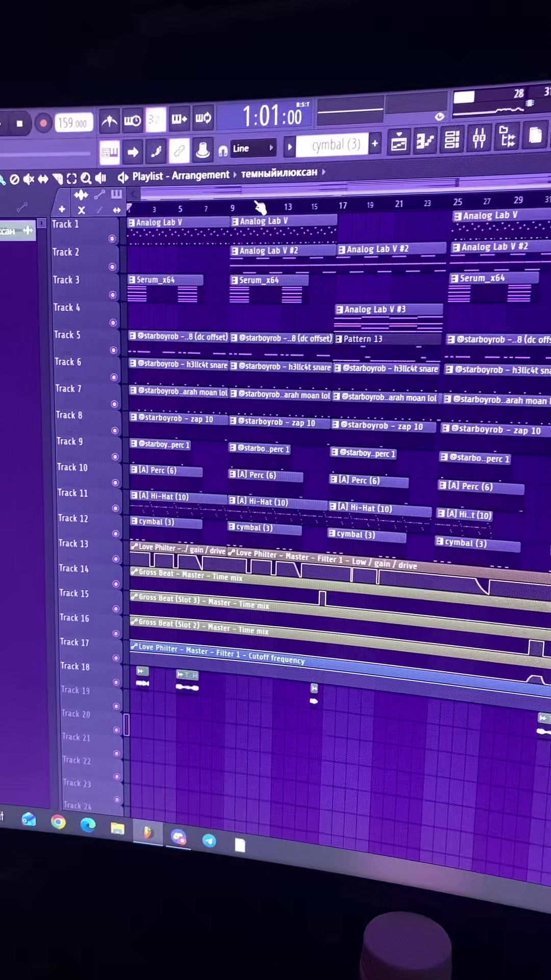Viewport: 551px width, 980px height.
Task: Select the Delete tool in playlist toolbar
Action: pyautogui.click(x=15, y=180)
